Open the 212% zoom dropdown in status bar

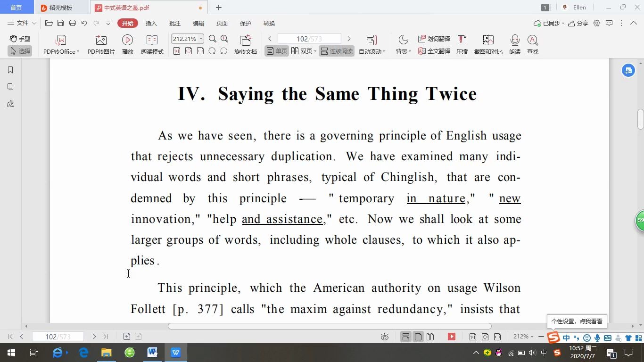523,337
